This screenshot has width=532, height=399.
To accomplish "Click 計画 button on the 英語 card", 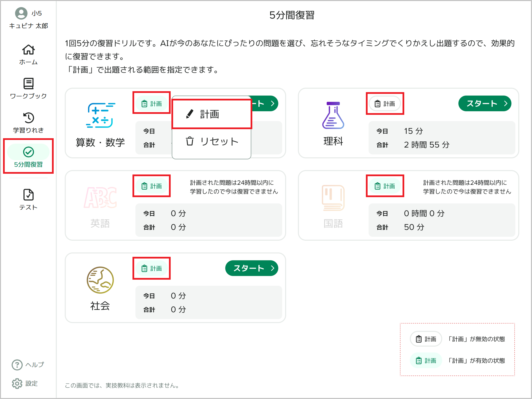I will [x=152, y=186].
